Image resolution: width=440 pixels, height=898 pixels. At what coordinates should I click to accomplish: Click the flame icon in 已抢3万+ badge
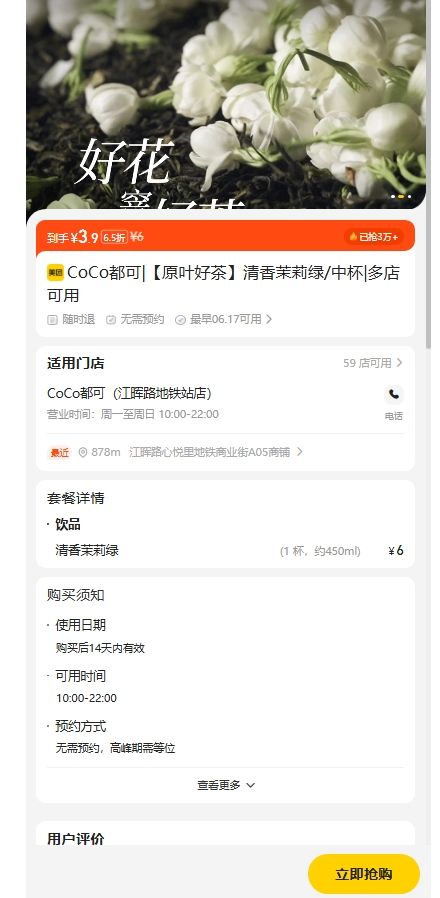353,237
